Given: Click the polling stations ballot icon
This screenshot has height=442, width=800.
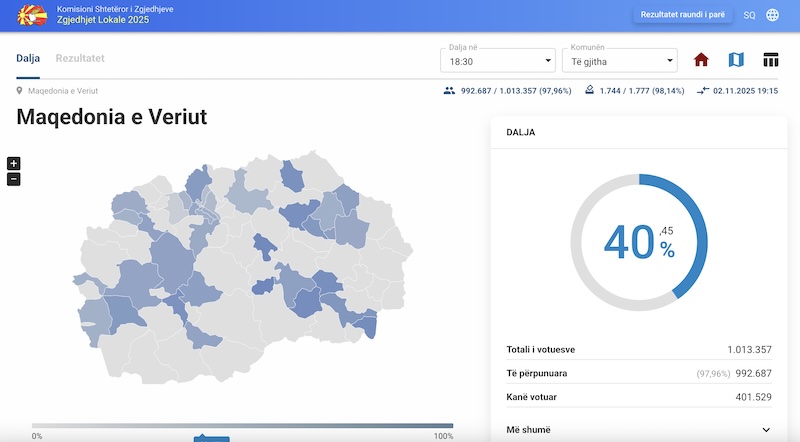Looking at the screenshot, I should [590, 90].
